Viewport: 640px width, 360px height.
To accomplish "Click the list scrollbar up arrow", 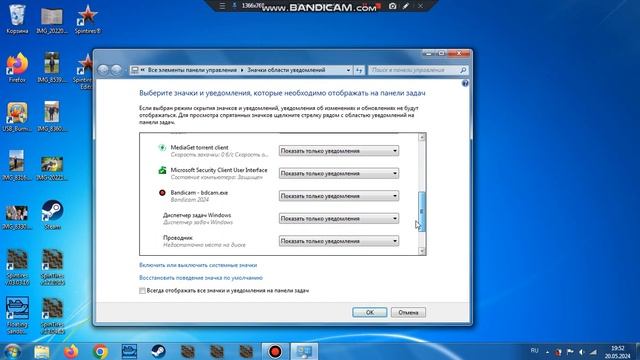I will coord(422,137).
